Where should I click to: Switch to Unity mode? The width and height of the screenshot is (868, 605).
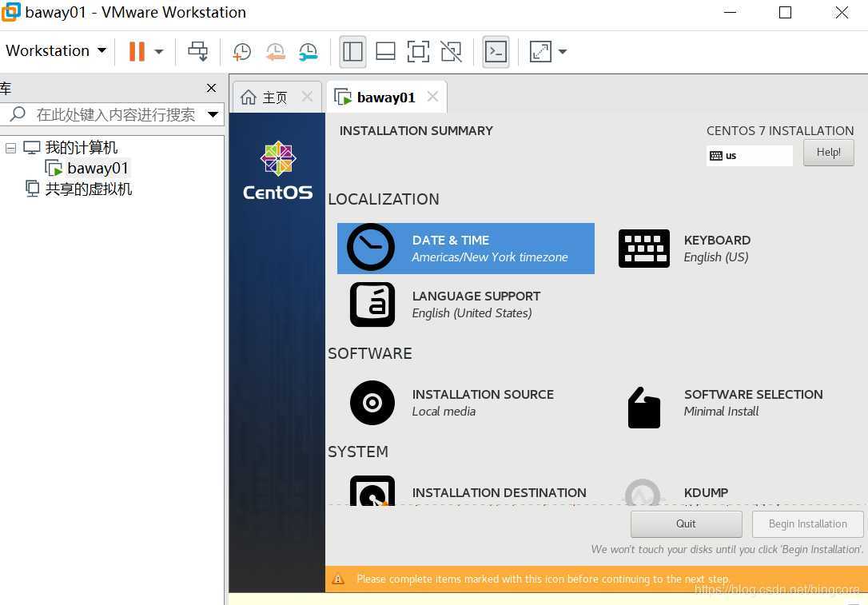[451, 51]
